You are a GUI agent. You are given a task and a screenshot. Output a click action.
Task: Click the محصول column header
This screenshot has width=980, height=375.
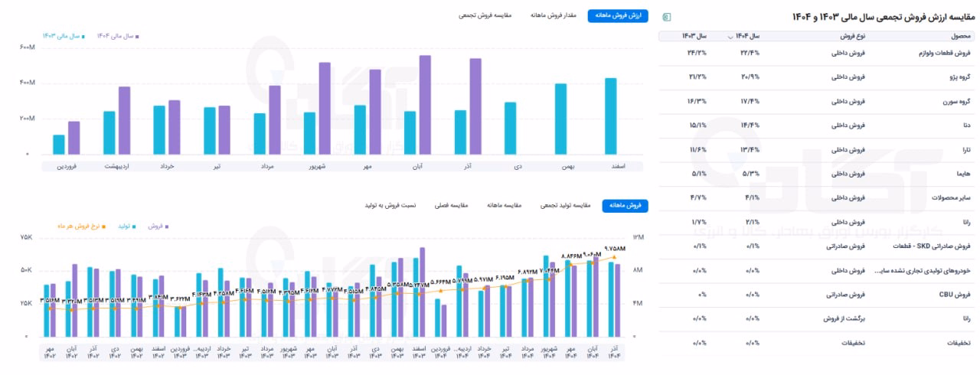960,36
